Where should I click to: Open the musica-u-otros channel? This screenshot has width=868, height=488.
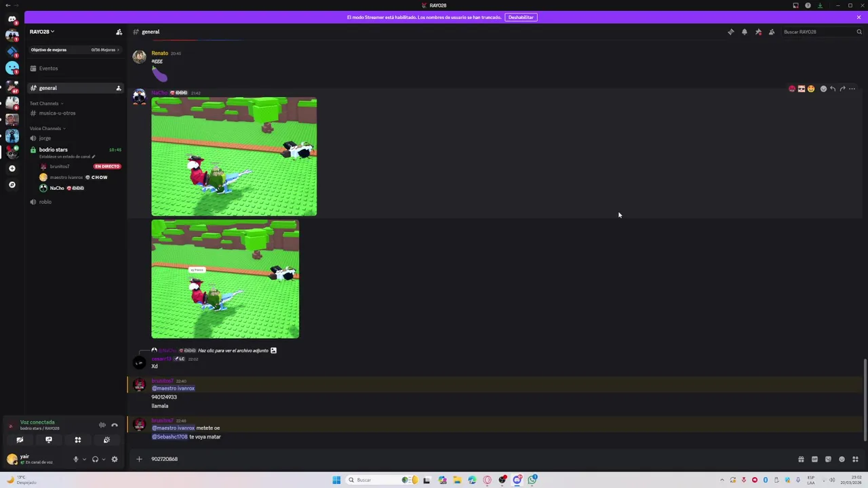(57, 113)
